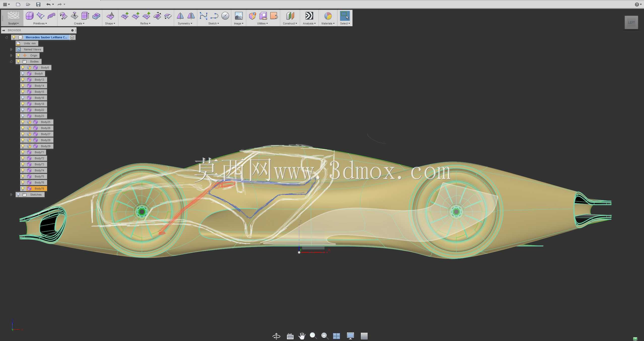
Task: Toggle visibility lightbulb of Body22
Action: [x=23, y=110]
